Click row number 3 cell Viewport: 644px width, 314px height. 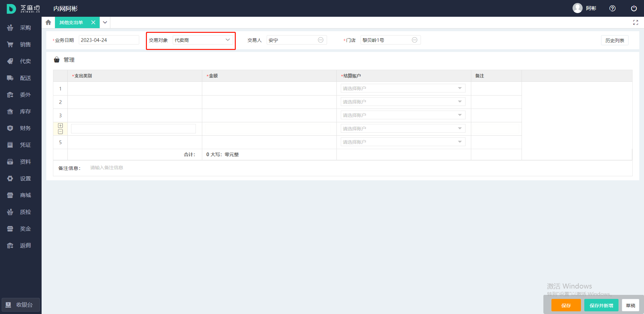(x=60, y=115)
